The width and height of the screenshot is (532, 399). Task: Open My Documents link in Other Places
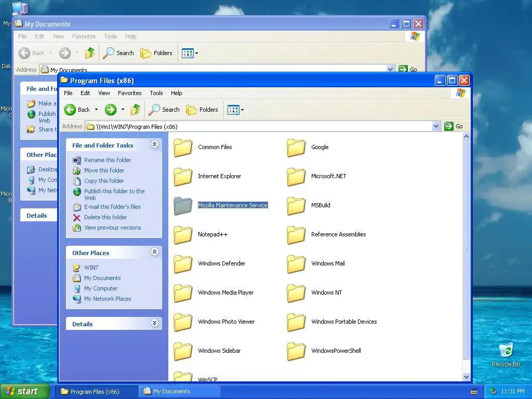click(x=102, y=278)
